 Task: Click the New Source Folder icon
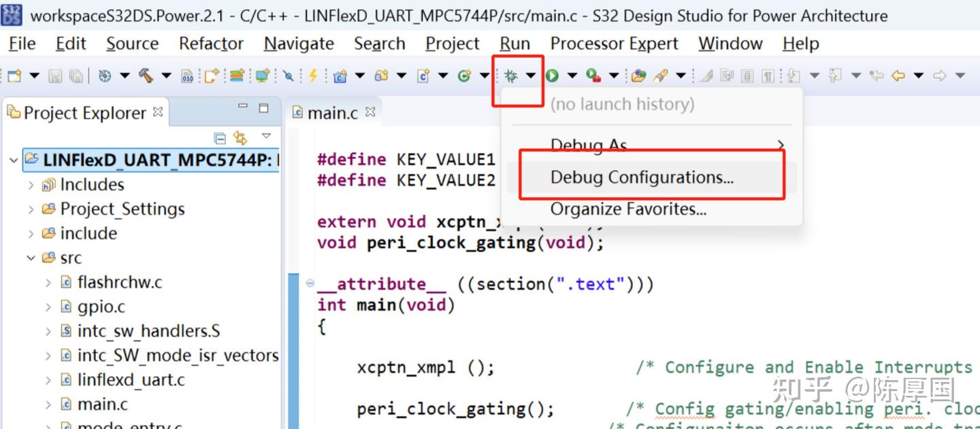[381, 75]
